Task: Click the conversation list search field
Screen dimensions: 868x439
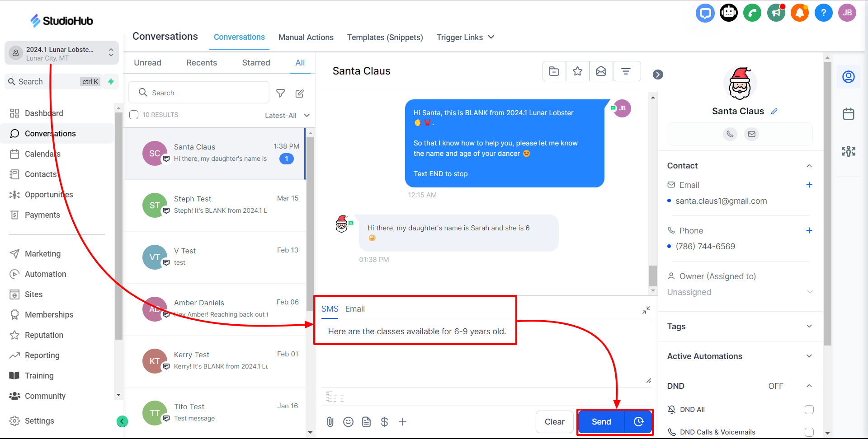Action: point(199,93)
